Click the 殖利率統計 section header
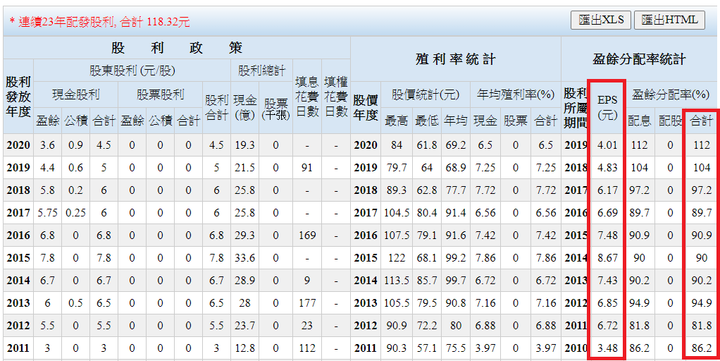The height and width of the screenshot is (361, 720). 456,59
